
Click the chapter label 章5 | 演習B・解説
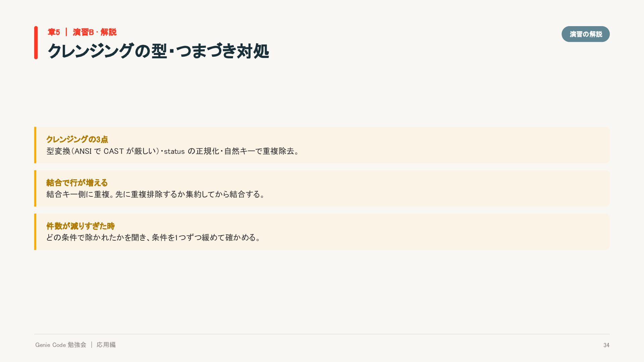(x=82, y=32)
